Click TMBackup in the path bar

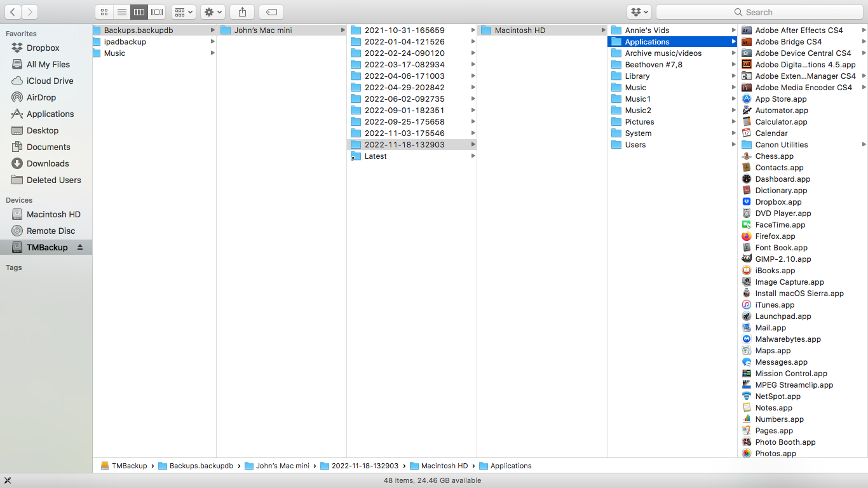[x=124, y=466]
